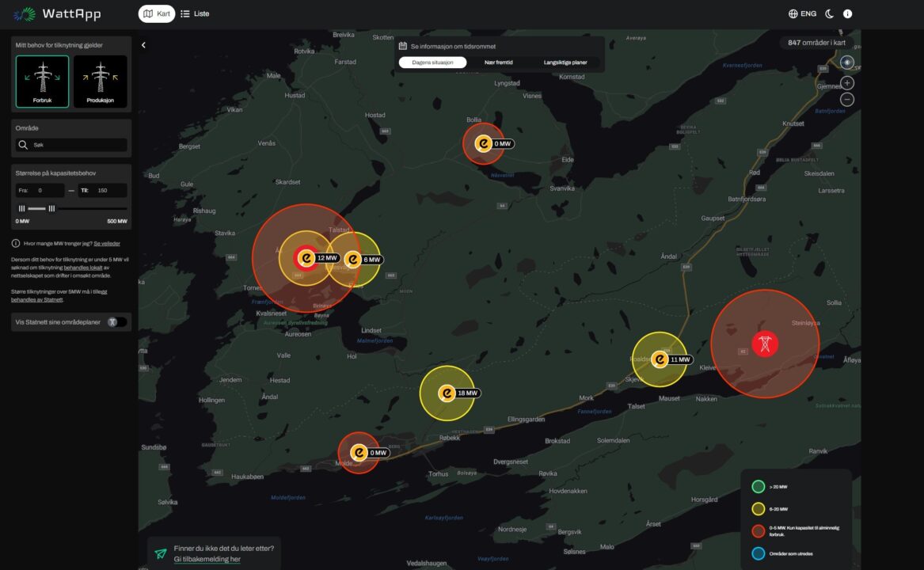Screen dimensions: 924x570
Task: Click the calendar icon beside Se informasjon om tidsrommet
Action: (403, 45)
